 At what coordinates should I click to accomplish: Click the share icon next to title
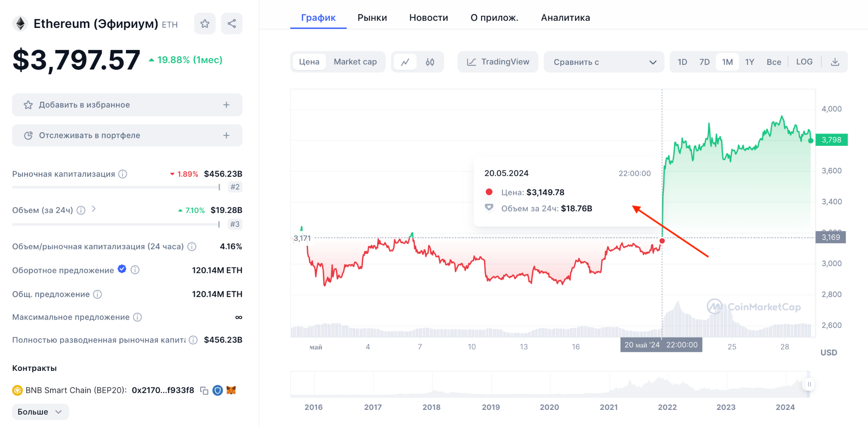point(231,24)
